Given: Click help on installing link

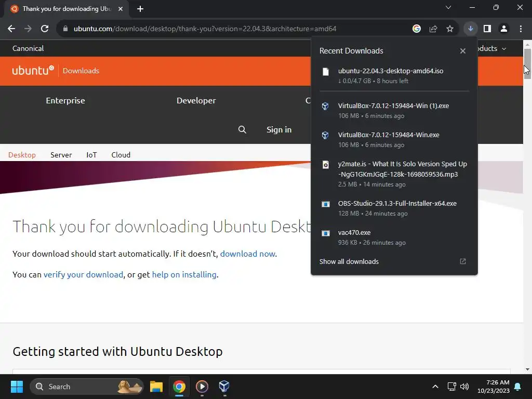Looking at the screenshot, I should coord(184,274).
